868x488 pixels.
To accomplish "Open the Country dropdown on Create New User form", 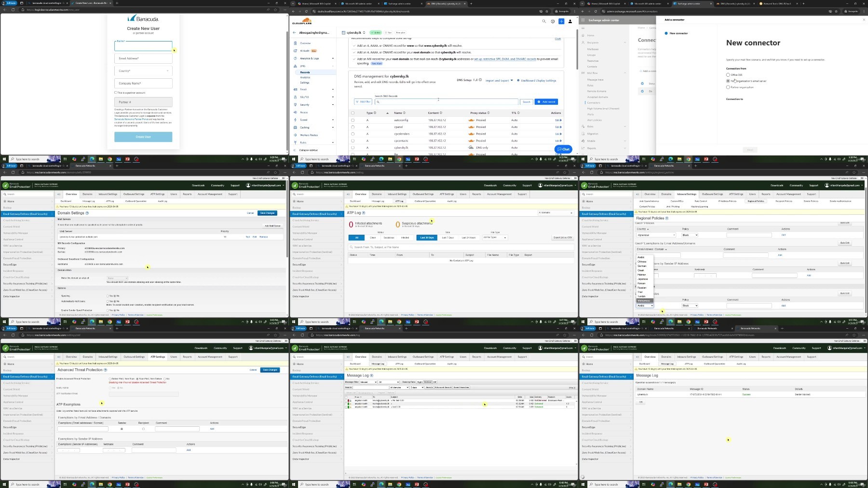I will 143,71.
